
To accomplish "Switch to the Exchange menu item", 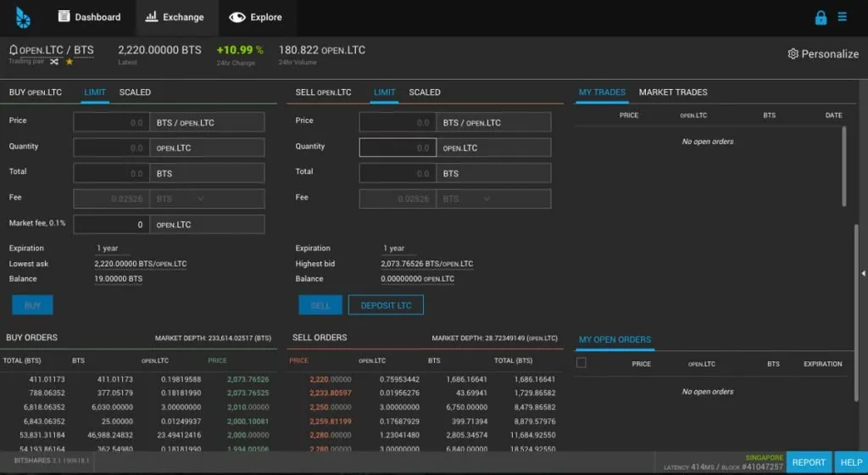I will (x=175, y=17).
